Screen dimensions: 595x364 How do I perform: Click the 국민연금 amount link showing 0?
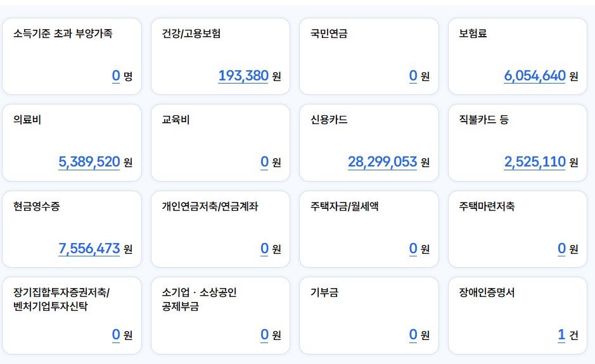(413, 76)
